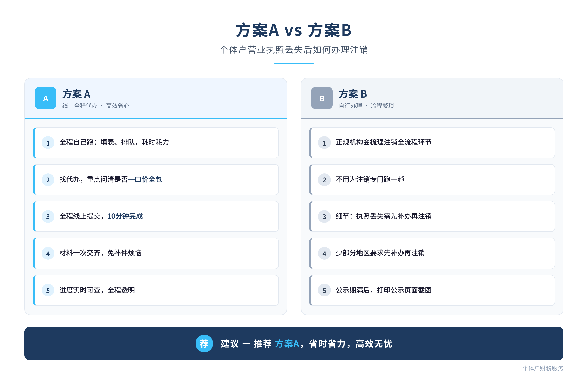Select text 进度实时可查，全程透明

click(x=97, y=290)
